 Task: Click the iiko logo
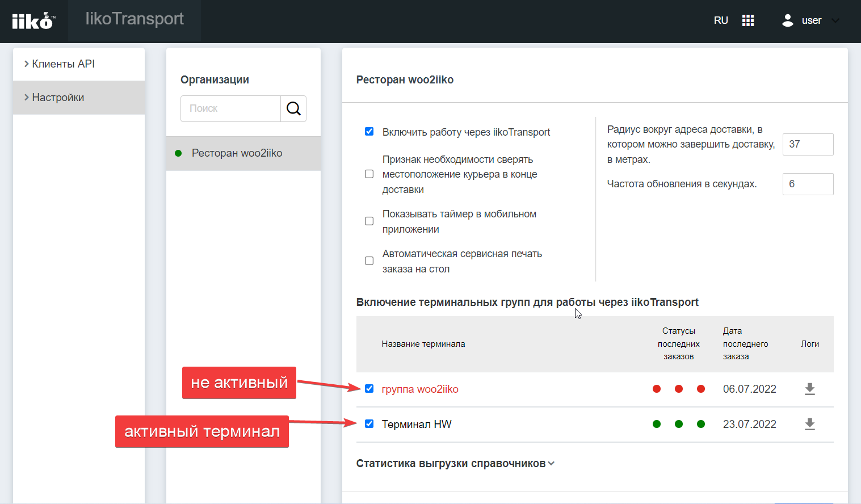click(33, 21)
